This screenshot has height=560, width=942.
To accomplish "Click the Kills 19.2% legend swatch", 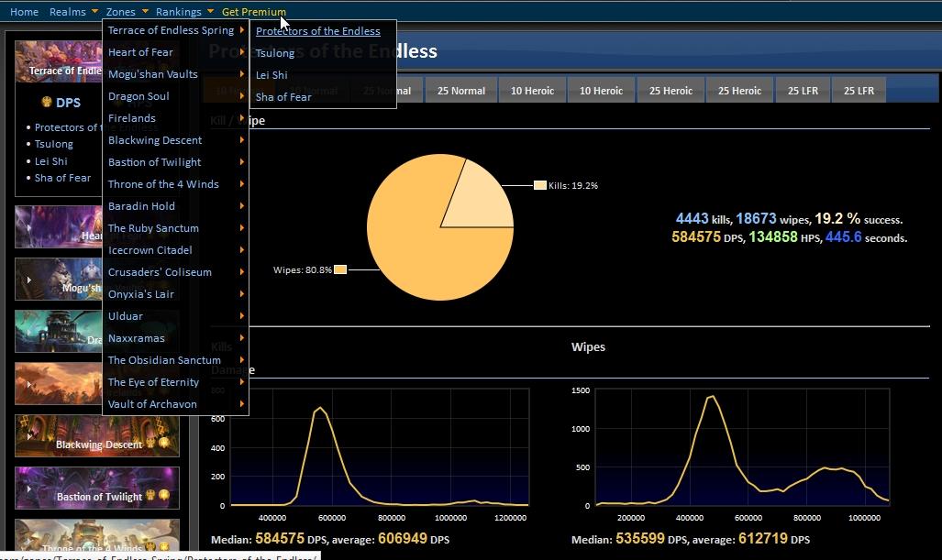I will pyautogui.click(x=540, y=185).
